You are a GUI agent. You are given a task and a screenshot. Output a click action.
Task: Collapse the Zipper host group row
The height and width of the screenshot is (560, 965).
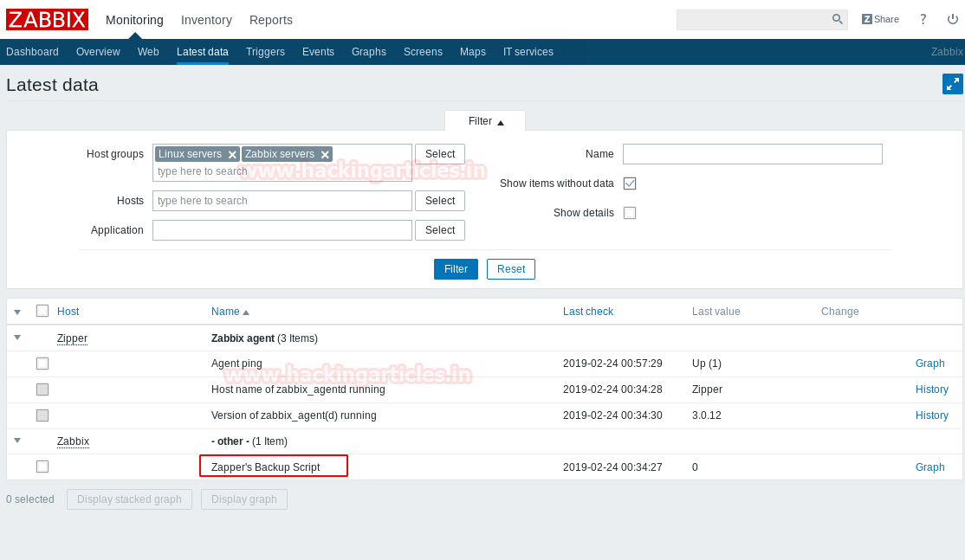[17, 338]
